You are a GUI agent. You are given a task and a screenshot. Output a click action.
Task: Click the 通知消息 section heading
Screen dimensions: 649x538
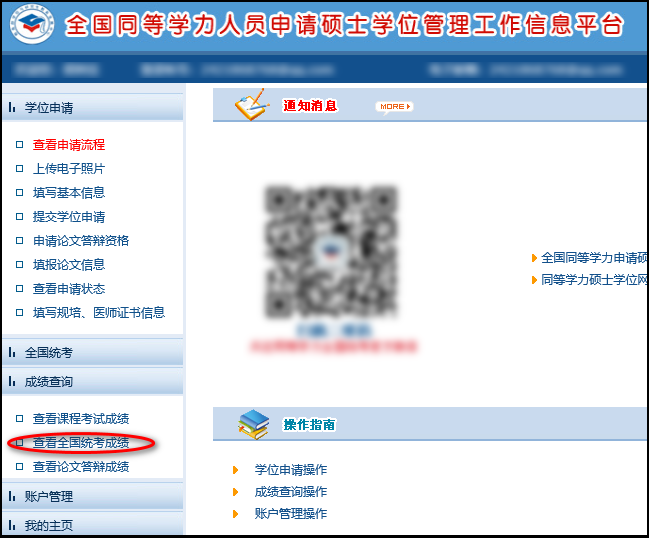(x=310, y=106)
